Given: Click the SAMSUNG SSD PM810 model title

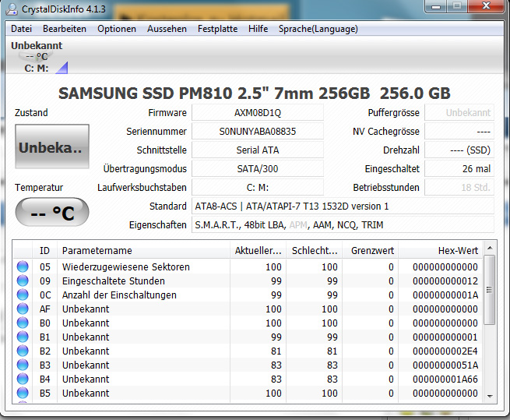Looking at the screenshot, I should pos(255,94).
